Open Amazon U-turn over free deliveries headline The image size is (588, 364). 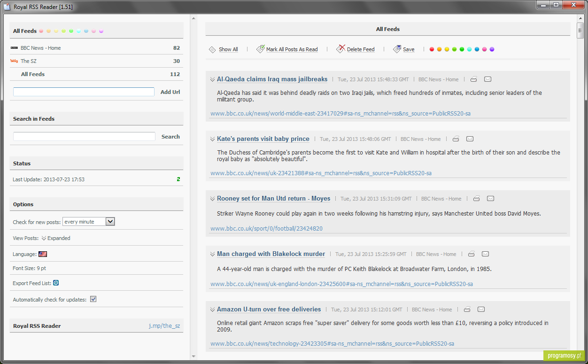pyautogui.click(x=269, y=310)
